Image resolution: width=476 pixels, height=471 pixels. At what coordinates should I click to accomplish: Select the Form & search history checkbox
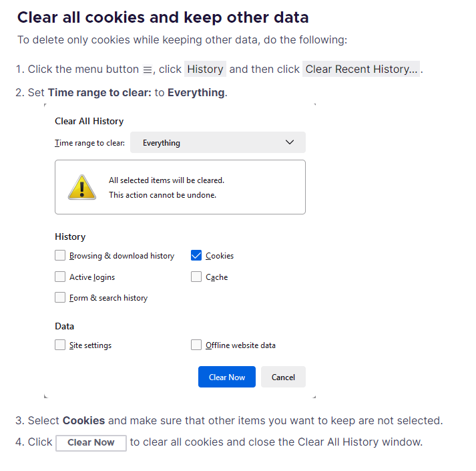[x=60, y=297]
